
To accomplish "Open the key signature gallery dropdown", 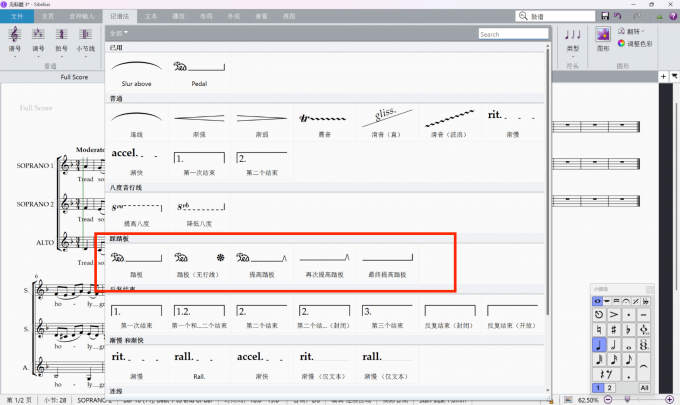I will [38, 40].
